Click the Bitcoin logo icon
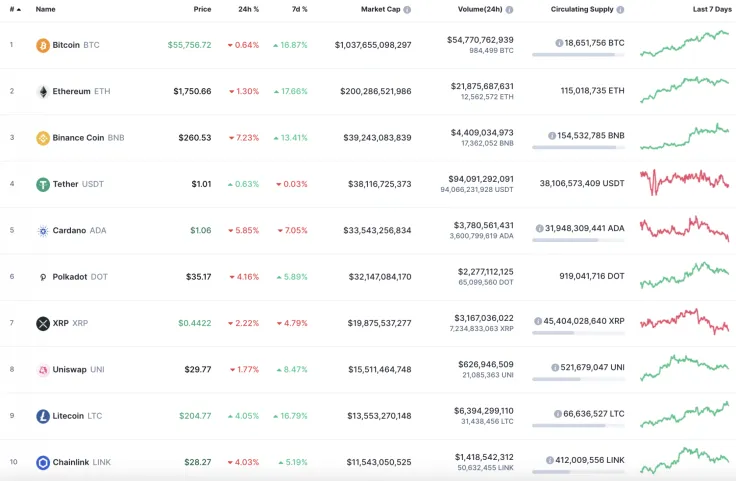 point(43,45)
